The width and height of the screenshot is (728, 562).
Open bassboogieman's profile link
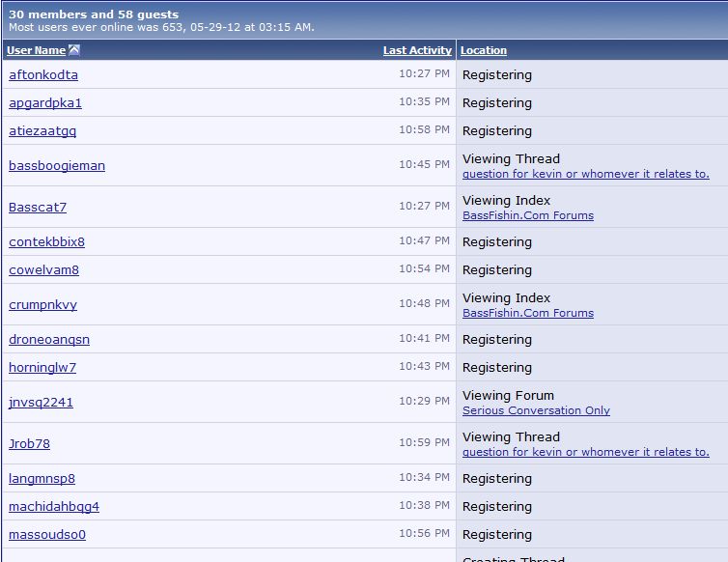[x=57, y=166]
